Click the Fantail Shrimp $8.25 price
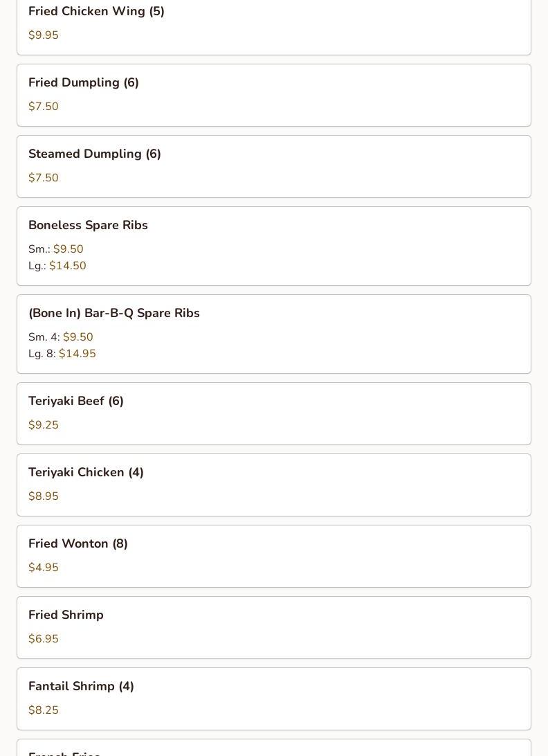This screenshot has height=756, width=548. coord(44,710)
